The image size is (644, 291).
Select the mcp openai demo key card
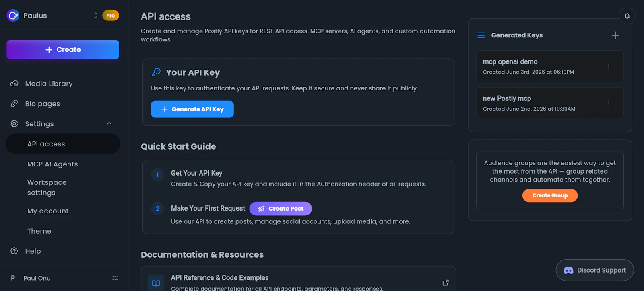point(550,66)
